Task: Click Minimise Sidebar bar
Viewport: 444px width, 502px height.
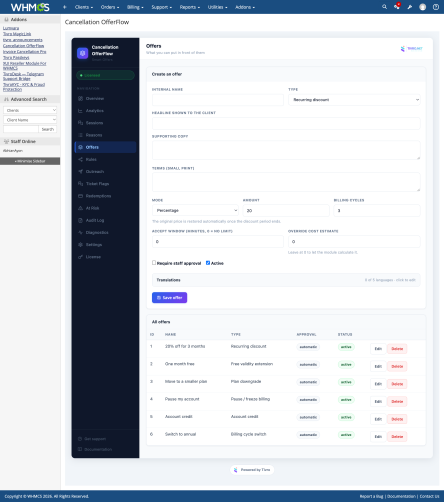Action: (x=30, y=161)
